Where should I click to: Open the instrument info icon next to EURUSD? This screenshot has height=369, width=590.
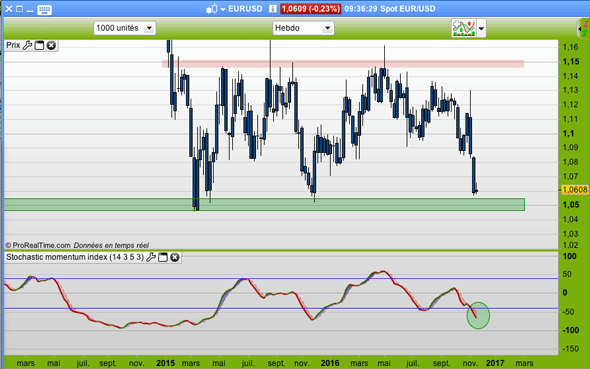tap(273, 9)
